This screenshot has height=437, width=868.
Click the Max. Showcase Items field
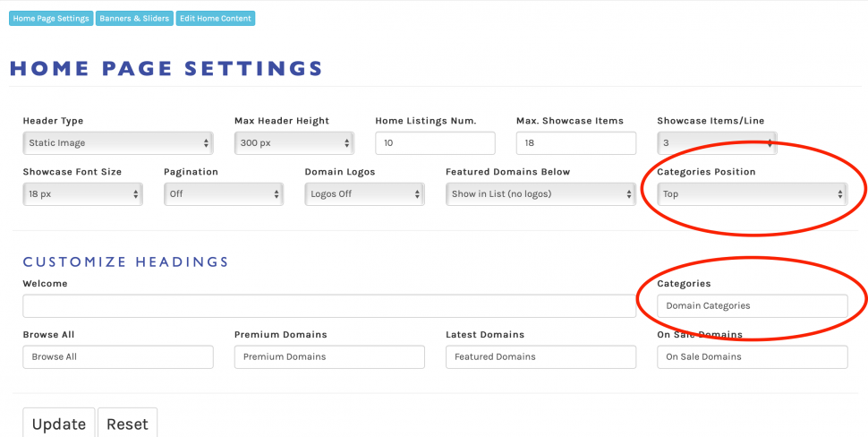575,143
